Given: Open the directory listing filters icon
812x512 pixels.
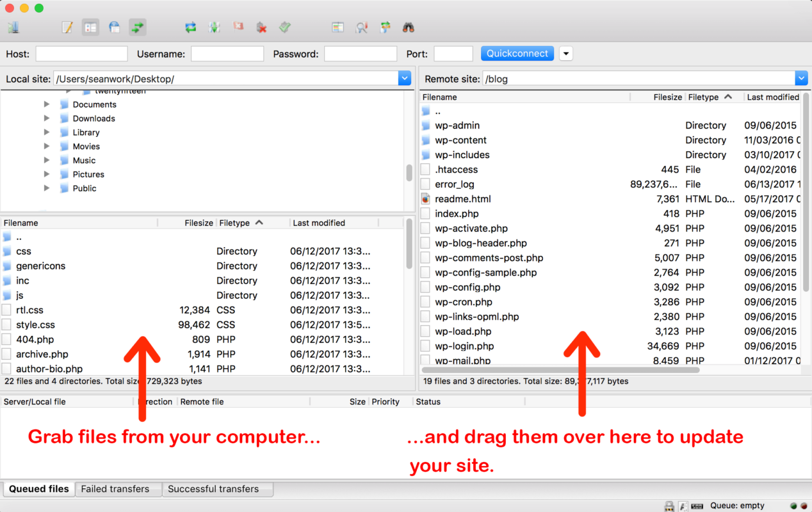Looking at the screenshot, I should tap(337, 28).
